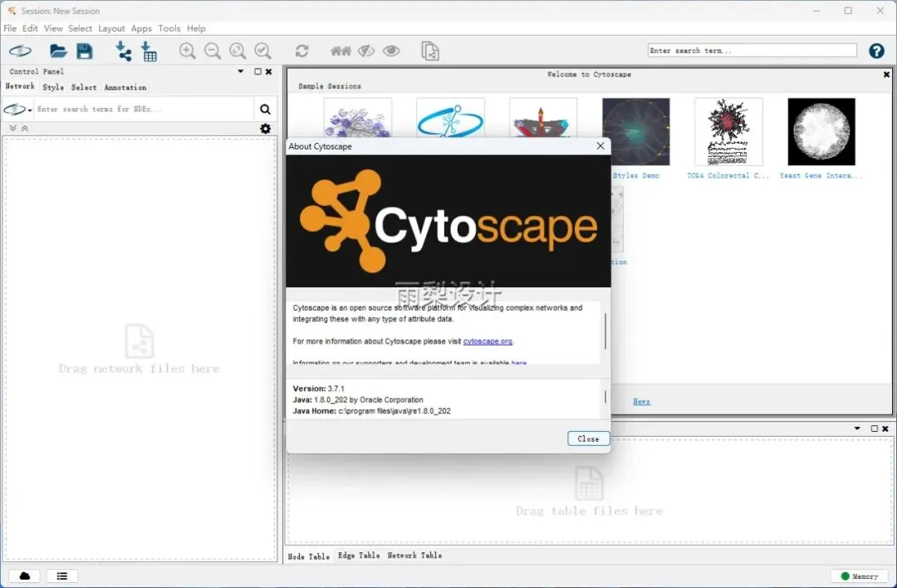Click the Styles Demo dark network thumbnail
Image resolution: width=897 pixels, height=588 pixels.
coord(635,131)
